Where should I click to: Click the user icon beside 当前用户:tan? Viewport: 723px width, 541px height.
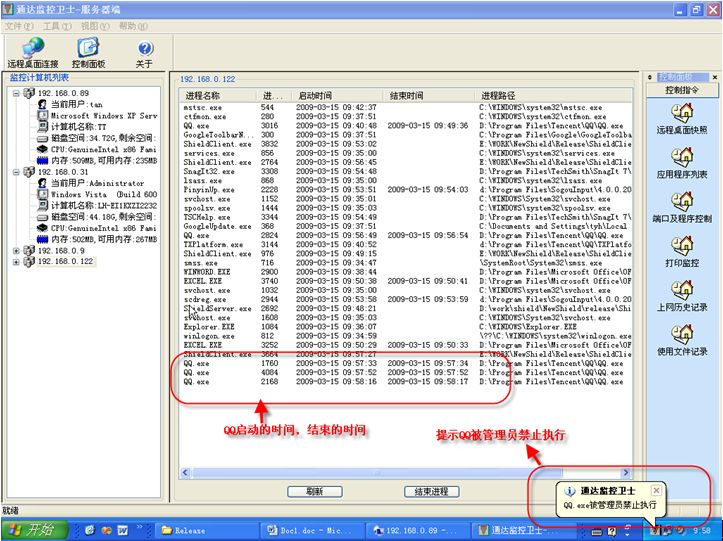[42, 104]
